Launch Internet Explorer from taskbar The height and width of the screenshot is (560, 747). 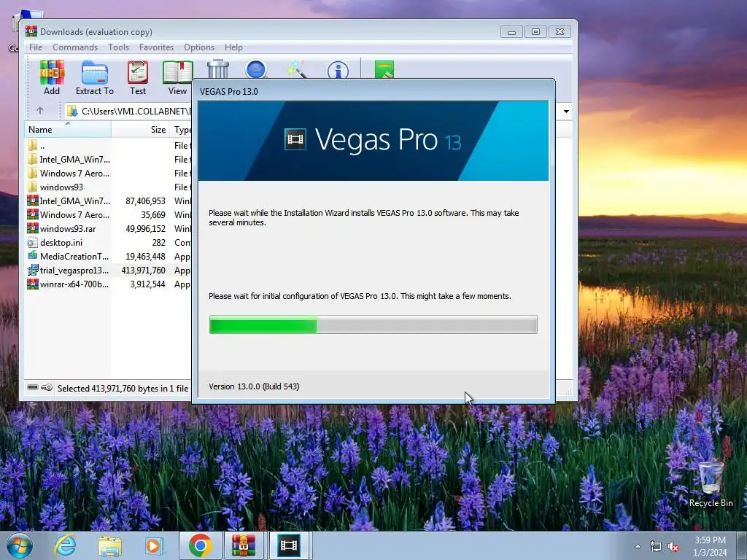click(x=65, y=545)
